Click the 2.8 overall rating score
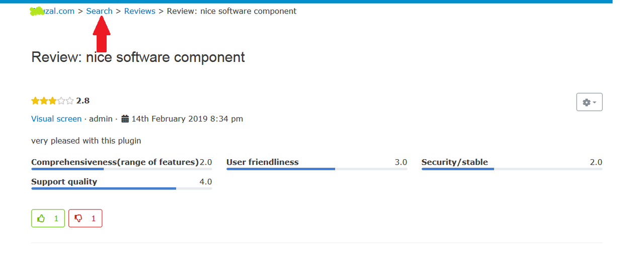The image size is (644, 265). pos(83,101)
